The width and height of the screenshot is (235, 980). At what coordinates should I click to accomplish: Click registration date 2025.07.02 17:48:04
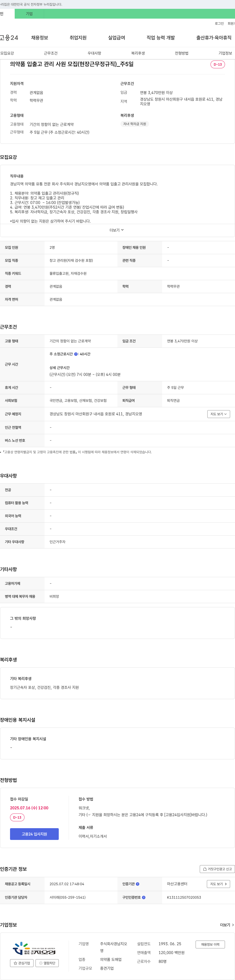(x=67, y=884)
